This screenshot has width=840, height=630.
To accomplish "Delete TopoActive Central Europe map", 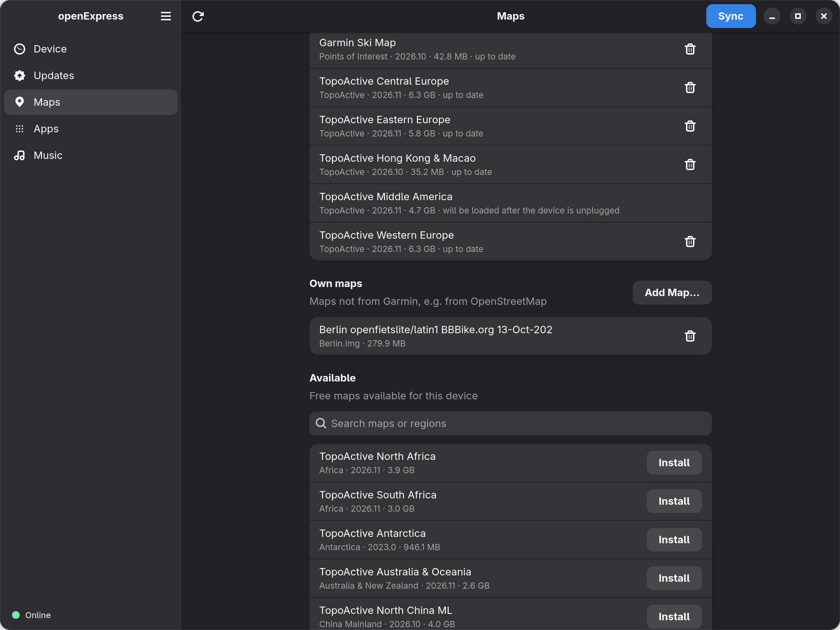I will (689, 88).
